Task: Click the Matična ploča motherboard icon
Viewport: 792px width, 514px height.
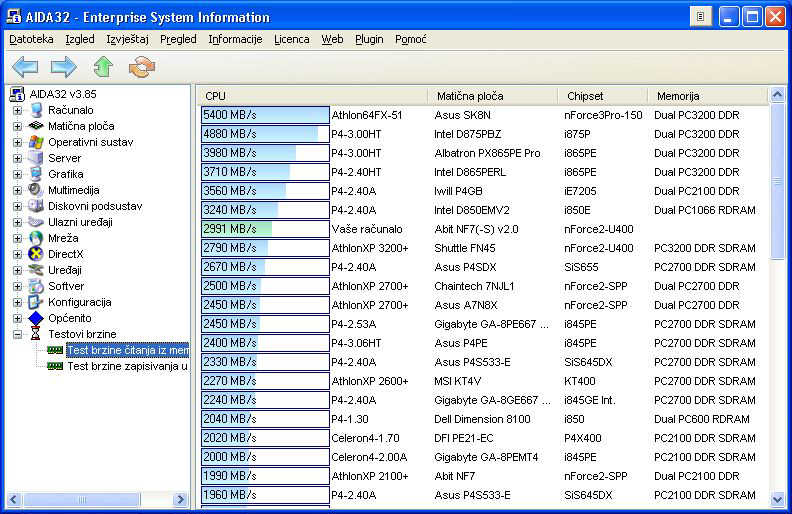Action: click(x=37, y=126)
